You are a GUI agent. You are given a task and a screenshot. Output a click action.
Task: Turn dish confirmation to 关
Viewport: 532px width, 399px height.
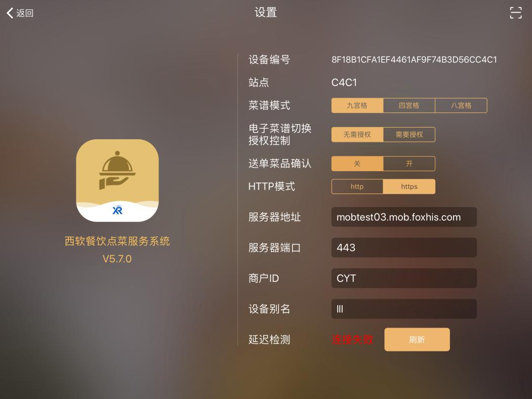click(357, 164)
